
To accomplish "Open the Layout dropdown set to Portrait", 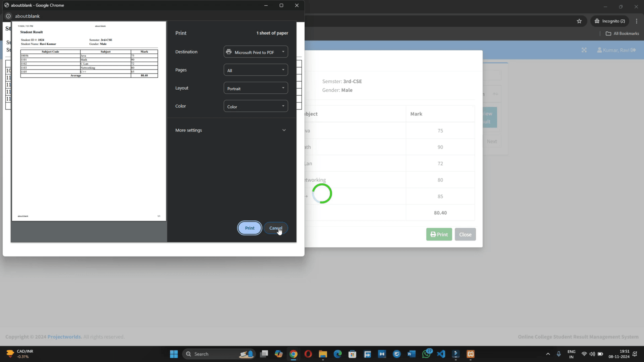I will tap(256, 88).
